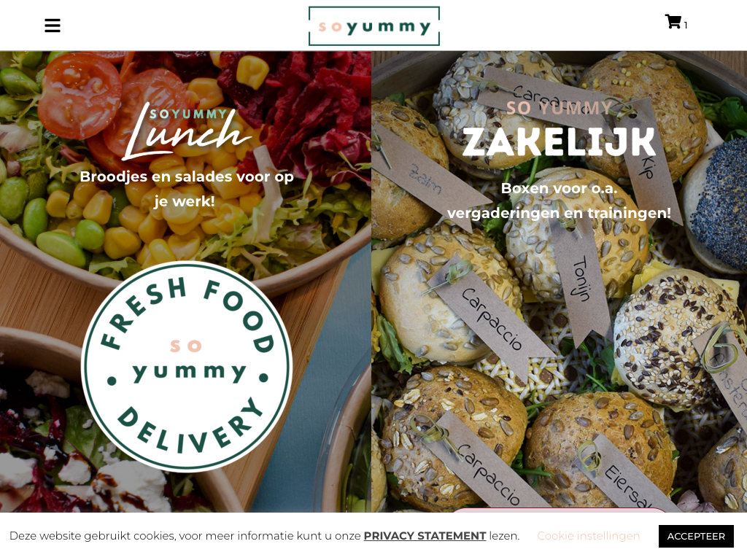
Task: Select the sandwich box image with Tonijn label
Action: [x=559, y=282]
